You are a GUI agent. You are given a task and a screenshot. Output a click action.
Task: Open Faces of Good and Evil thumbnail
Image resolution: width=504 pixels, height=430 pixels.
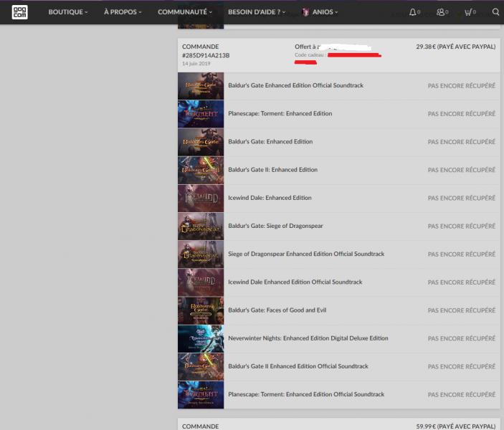click(201, 310)
